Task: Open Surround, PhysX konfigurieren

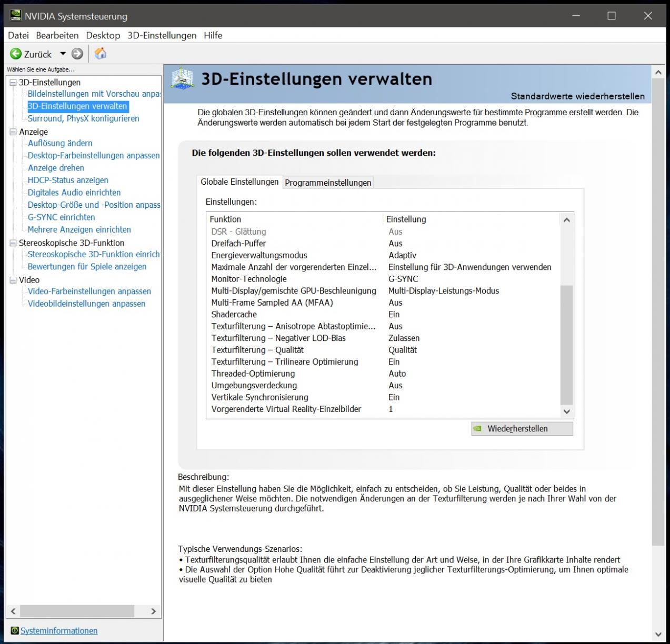Action: [83, 118]
